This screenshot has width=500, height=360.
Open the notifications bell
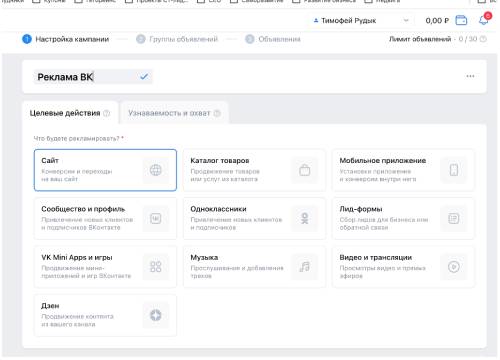pos(484,20)
